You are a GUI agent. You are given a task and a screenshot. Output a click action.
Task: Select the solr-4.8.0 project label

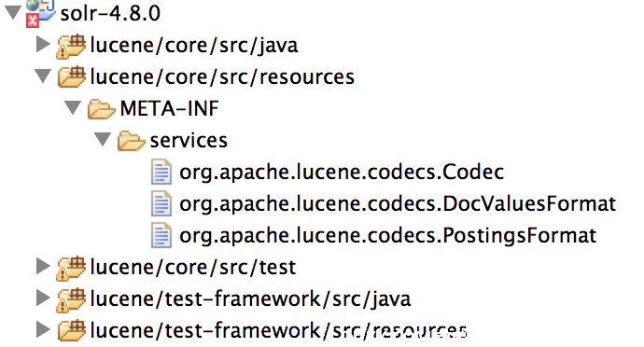[x=110, y=13]
